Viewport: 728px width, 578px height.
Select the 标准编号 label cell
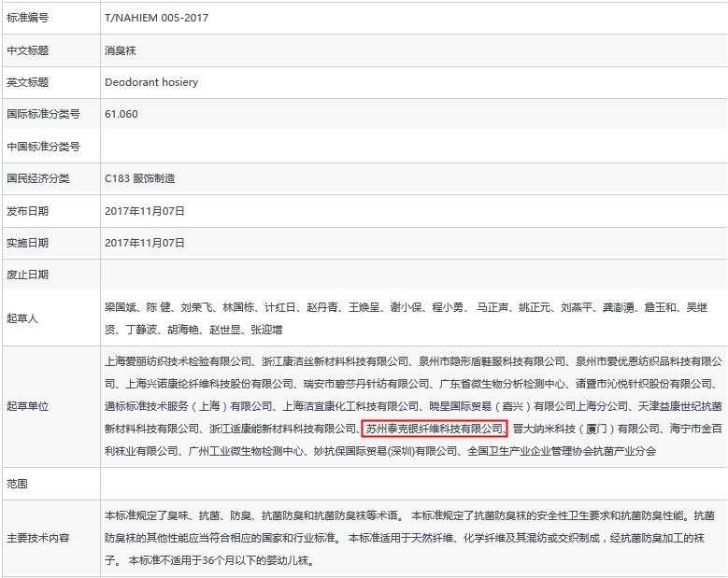click(28, 18)
